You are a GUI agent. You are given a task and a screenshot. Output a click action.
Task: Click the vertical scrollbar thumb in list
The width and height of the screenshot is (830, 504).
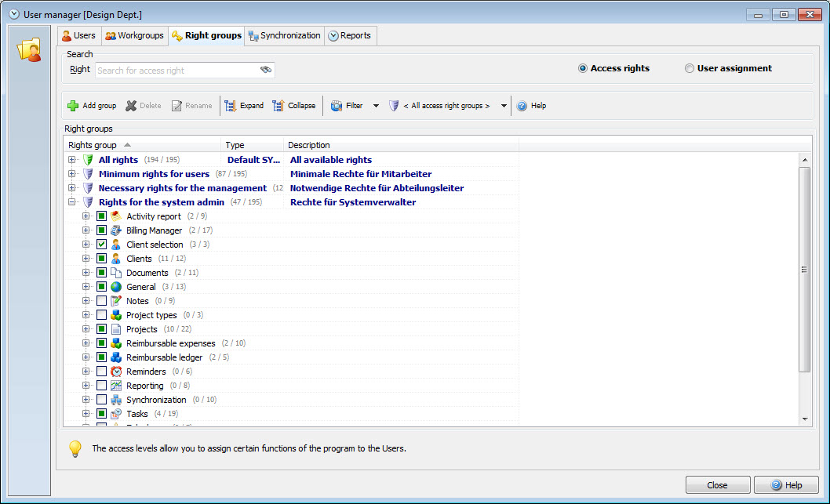click(x=804, y=269)
